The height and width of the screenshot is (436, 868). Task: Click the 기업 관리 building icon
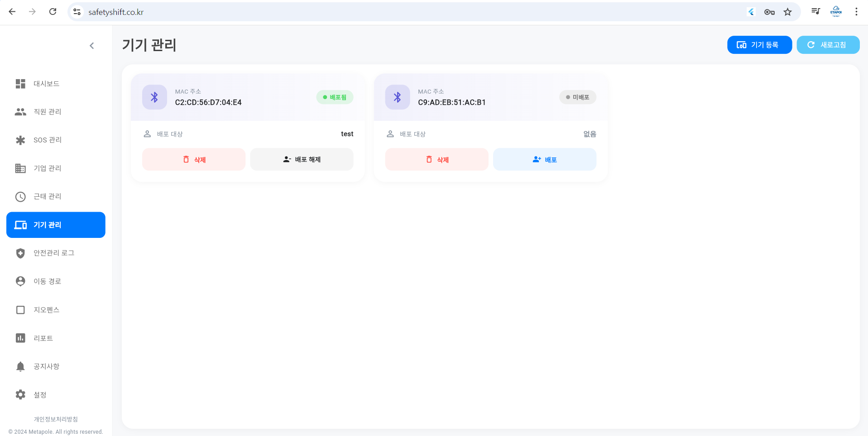(x=20, y=168)
